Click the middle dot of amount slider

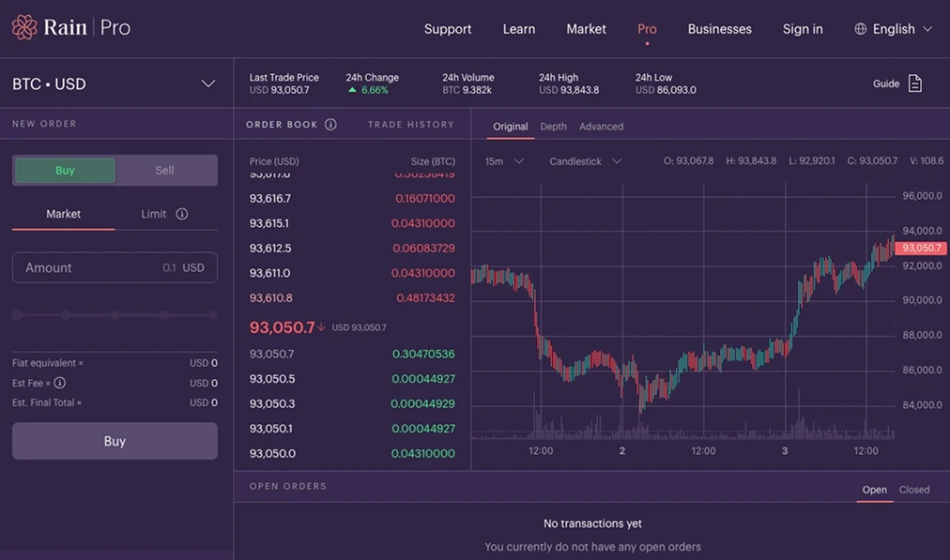pos(115,315)
